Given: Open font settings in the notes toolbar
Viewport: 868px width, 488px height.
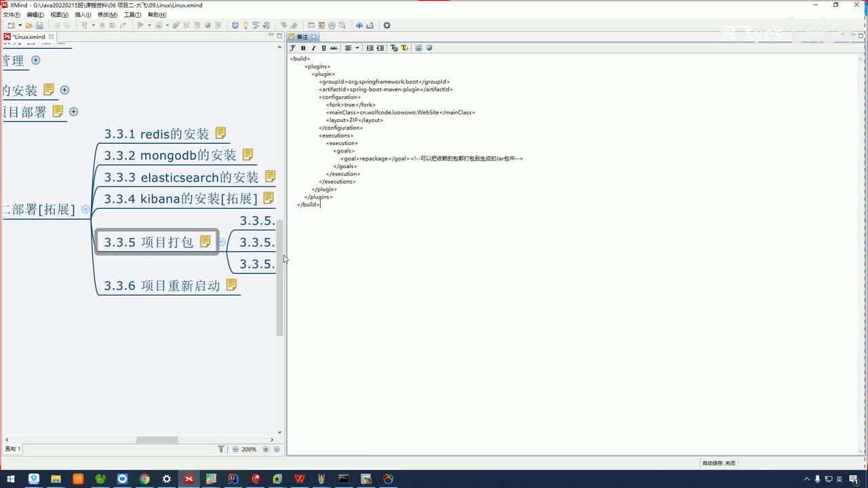Looking at the screenshot, I should [x=293, y=48].
